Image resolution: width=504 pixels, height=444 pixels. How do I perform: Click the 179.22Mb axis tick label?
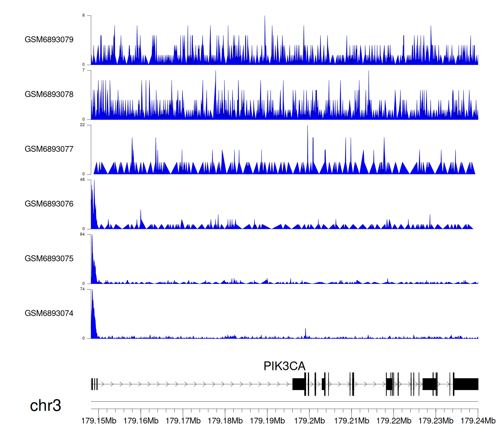click(x=394, y=421)
